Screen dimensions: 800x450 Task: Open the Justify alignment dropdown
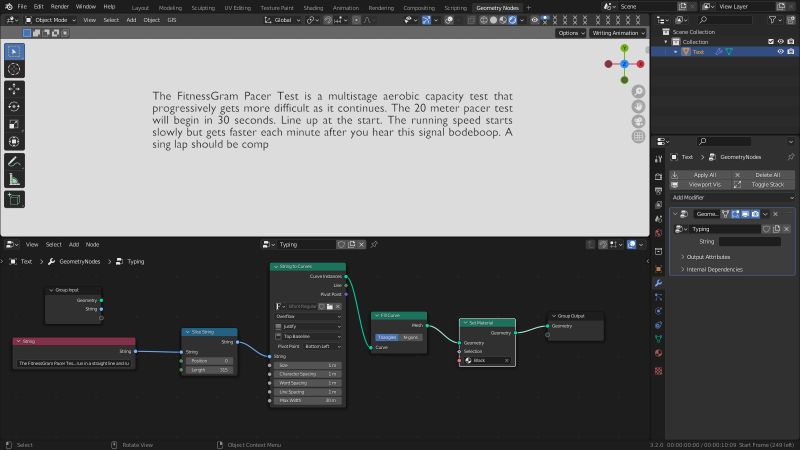(308, 327)
